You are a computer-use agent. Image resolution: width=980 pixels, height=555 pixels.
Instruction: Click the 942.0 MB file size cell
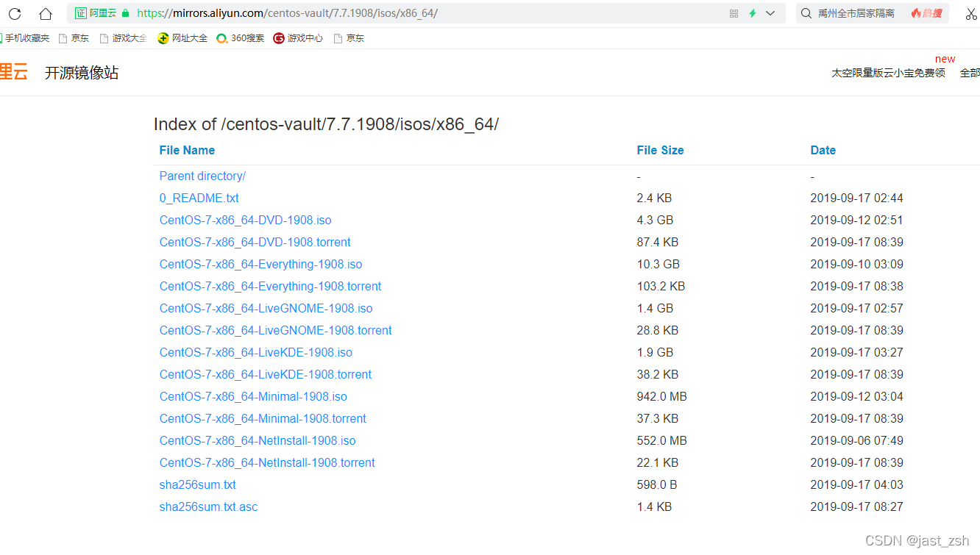coord(661,396)
